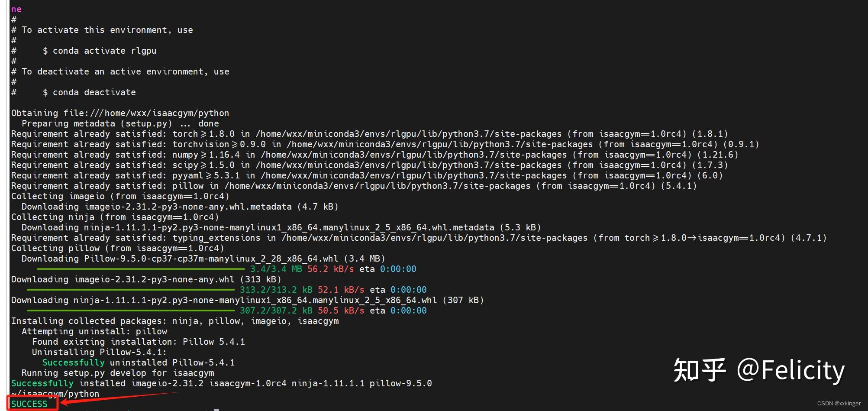
Task: Click the 知乎 @Felicity watermark
Action: point(759,370)
